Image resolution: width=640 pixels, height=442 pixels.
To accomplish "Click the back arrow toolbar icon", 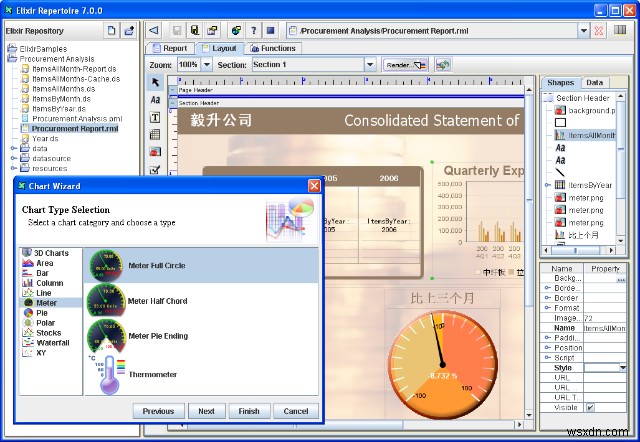I will 154,31.
